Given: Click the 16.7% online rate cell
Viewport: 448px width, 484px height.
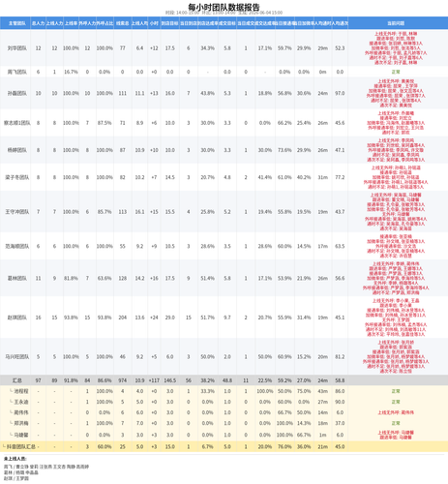Looking at the screenshot, I should [71, 72].
